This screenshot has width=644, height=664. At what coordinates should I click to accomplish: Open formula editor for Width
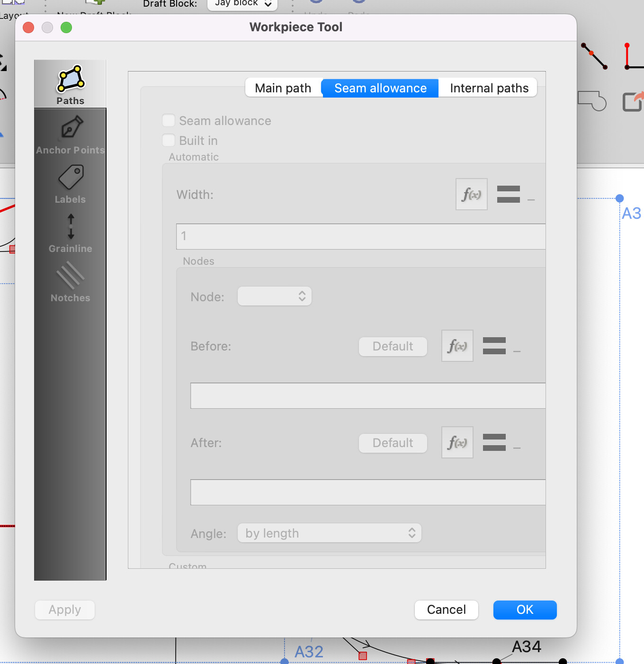click(x=471, y=194)
